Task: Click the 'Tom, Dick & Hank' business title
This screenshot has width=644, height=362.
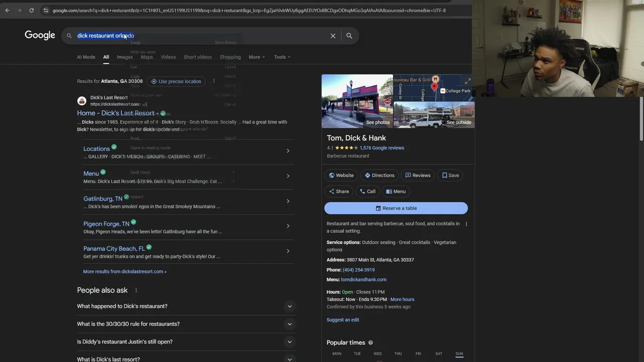Action: coord(356,138)
